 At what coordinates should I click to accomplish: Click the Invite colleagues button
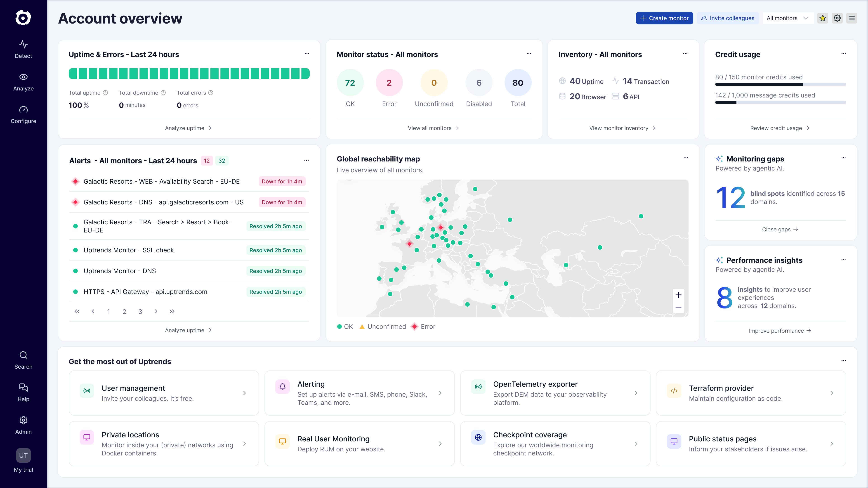tap(728, 18)
